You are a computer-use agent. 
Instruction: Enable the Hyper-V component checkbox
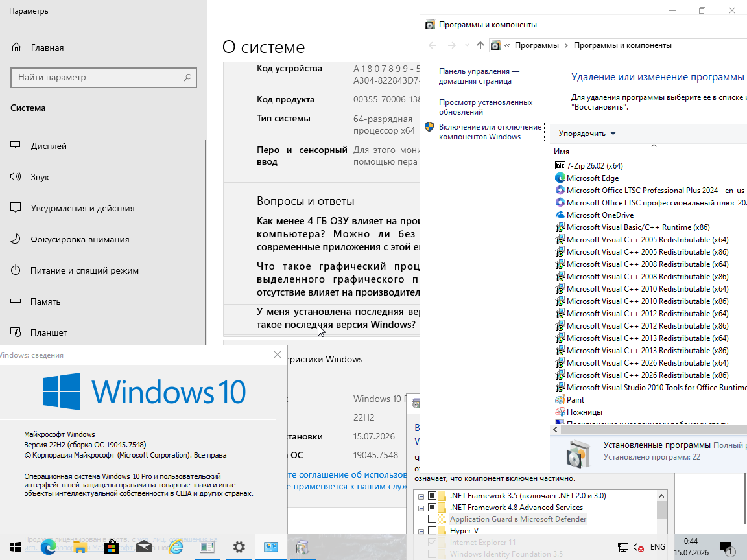[432, 530]
